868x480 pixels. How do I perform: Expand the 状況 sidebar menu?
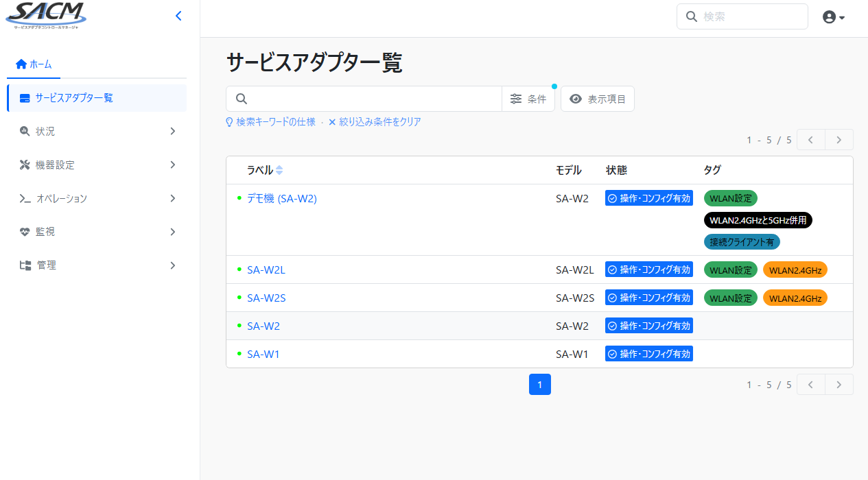(97, 131)
